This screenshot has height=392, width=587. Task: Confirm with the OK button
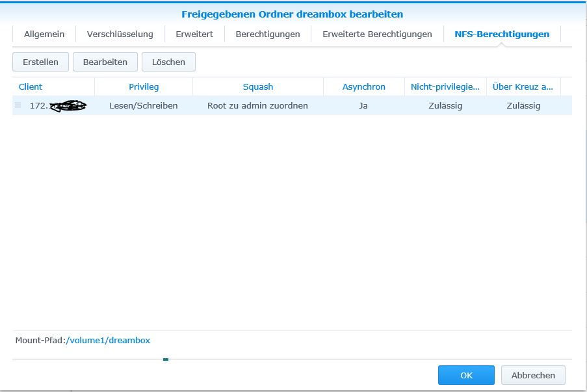pyautogui.click(x=466, y=375)
